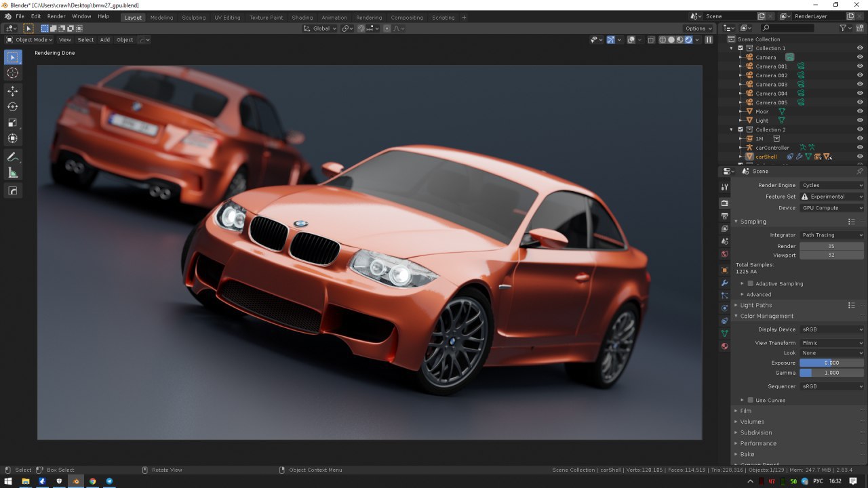Viewport: 868px width, 488px height.
Task: Open the View Transform dropdown
Action: click(832, 343)
